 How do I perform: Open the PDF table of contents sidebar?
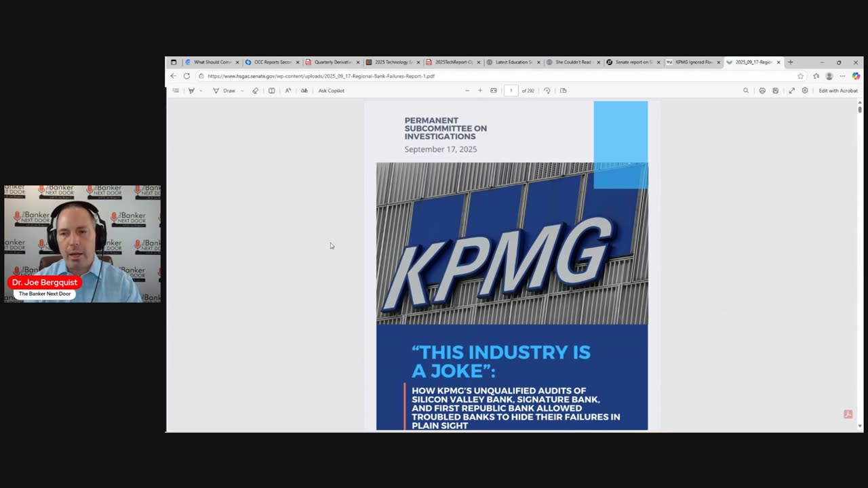(x=176, y=90)
